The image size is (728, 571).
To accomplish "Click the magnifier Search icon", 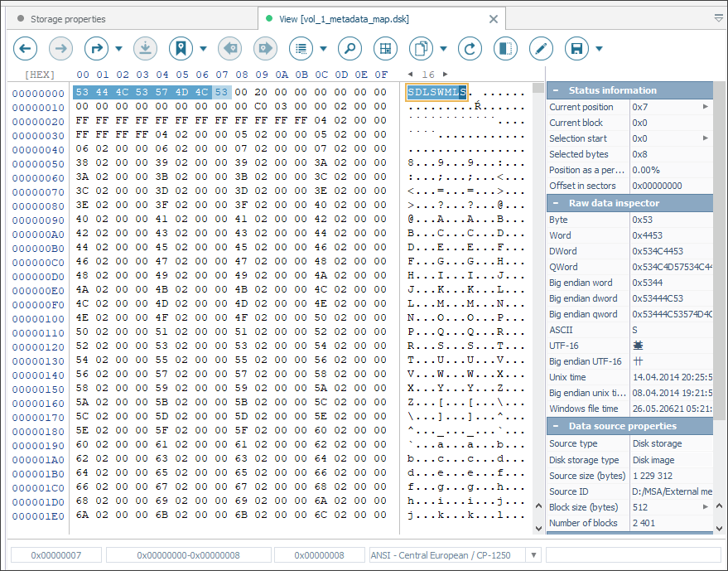I will (349, 49).
